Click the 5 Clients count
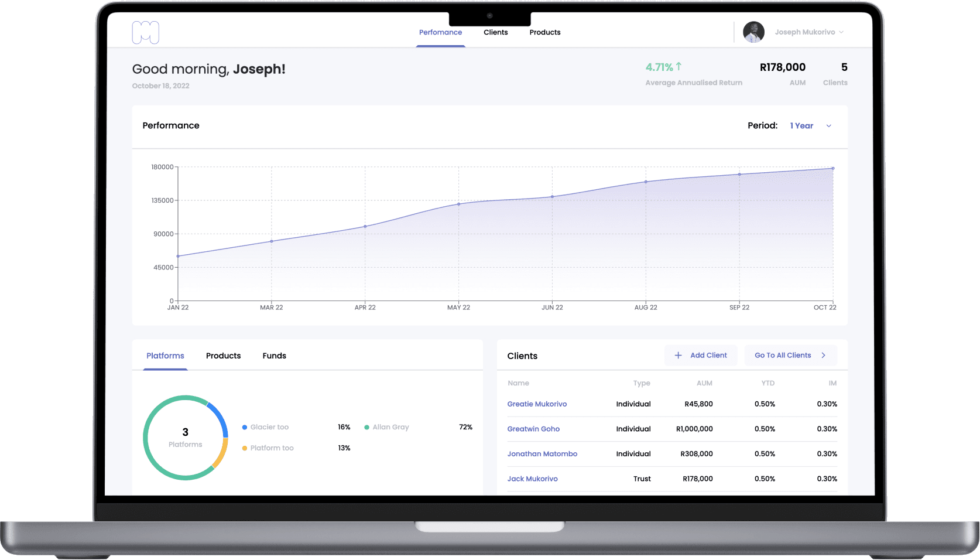Viewport: 980px width, 560px height. [x=844, y=67]
